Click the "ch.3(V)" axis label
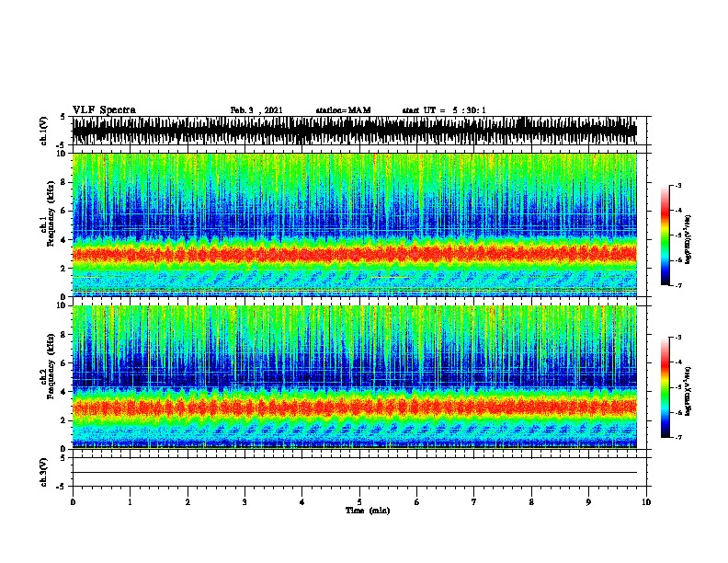This screenshot has height=563, width=728. click(43, 472)
